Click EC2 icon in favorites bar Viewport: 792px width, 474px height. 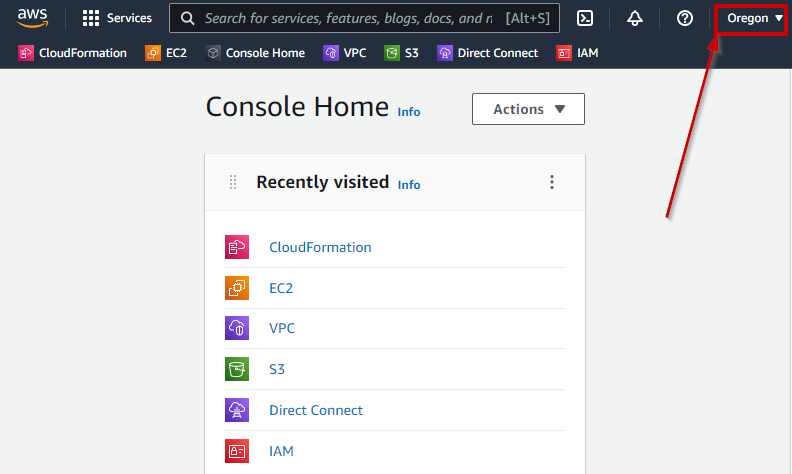[x=153, y=53]
